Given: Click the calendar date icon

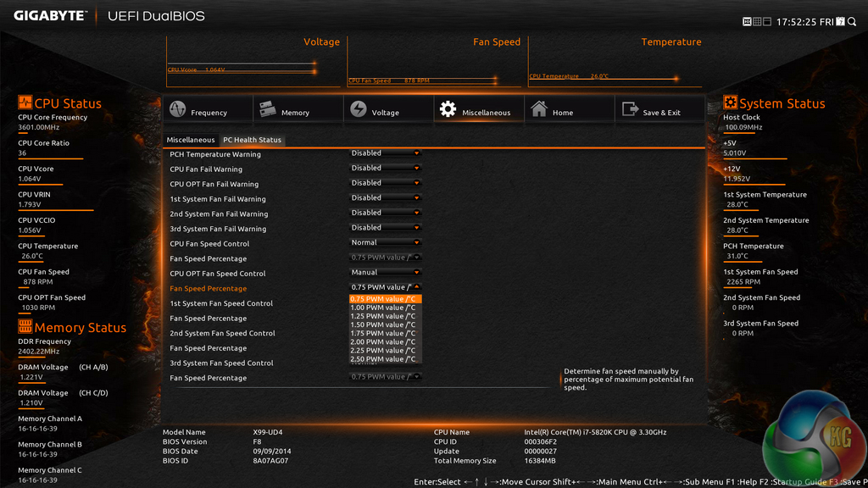Looking at the screenshot, I should 839,20.
